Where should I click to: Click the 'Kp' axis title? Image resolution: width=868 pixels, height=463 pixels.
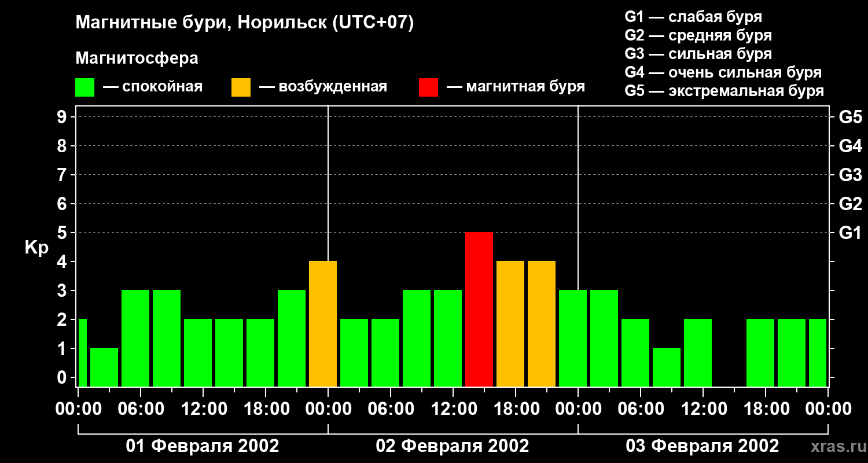click(x=36, y=247)
